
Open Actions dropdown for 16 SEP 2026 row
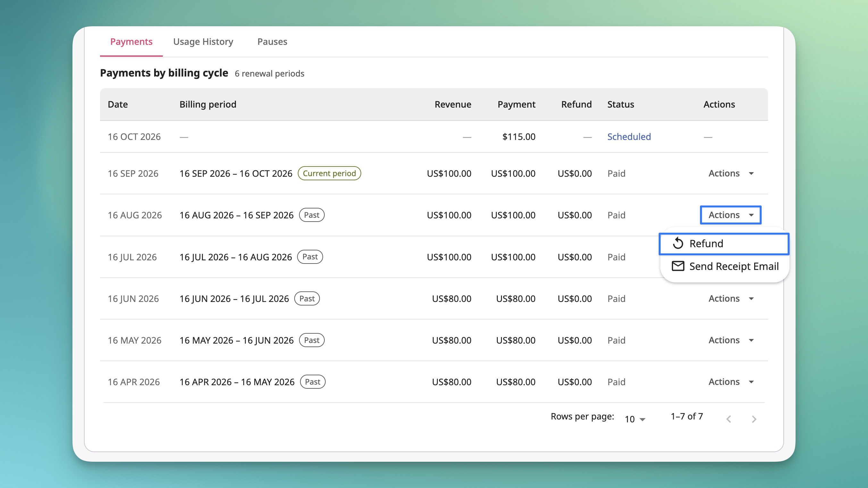pos(731,173)
